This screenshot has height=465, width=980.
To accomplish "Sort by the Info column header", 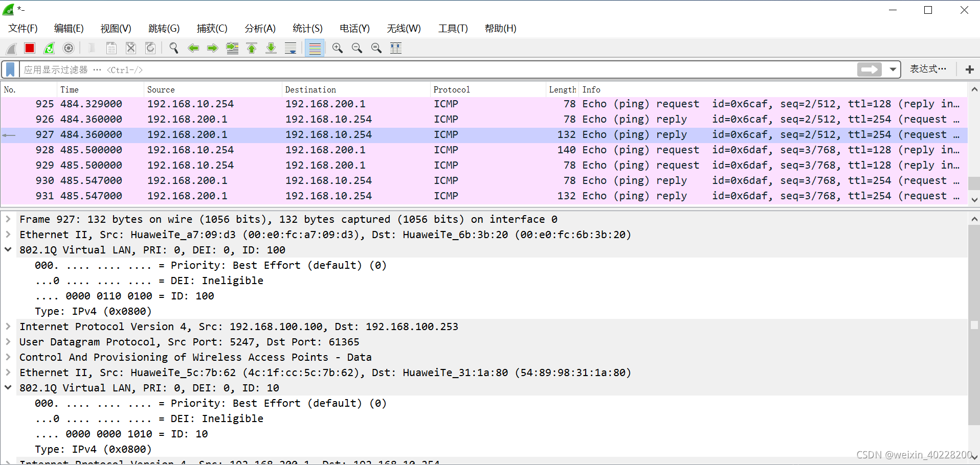I will 773,90.
